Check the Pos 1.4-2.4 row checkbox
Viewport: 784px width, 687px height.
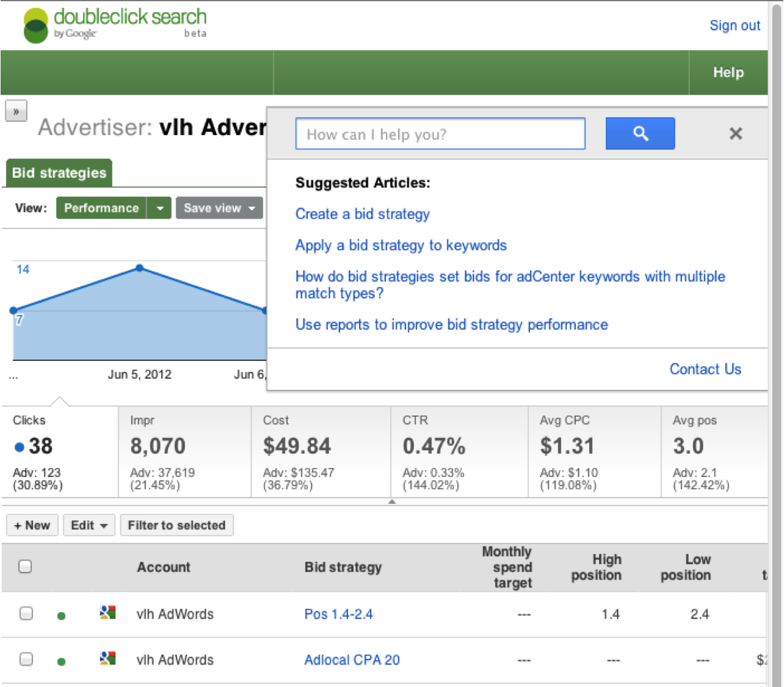pyautogui.click(x=26, y=613)
